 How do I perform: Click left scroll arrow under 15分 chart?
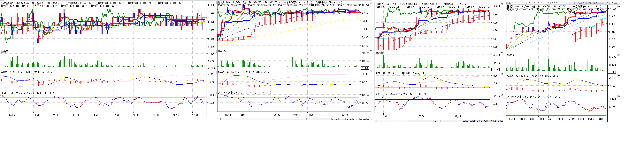point(219,120)
